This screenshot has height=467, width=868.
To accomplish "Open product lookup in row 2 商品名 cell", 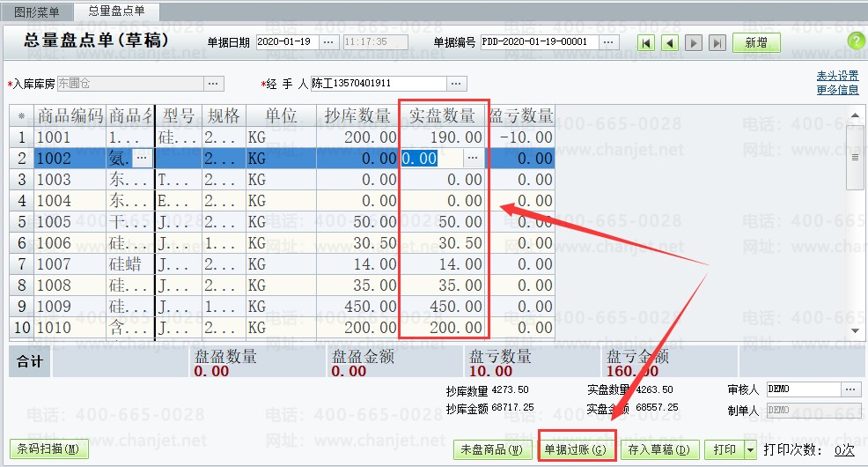I will (x=143, y=158).
